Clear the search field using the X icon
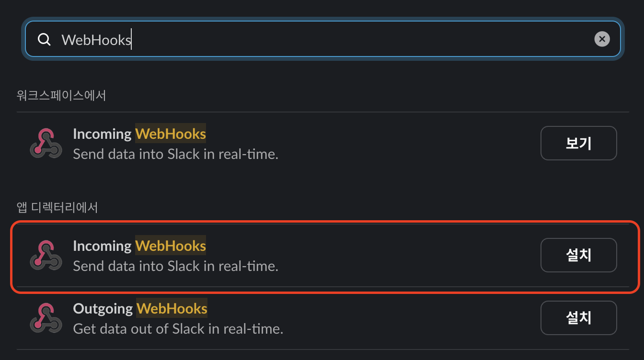 click(x=602, y=39)
